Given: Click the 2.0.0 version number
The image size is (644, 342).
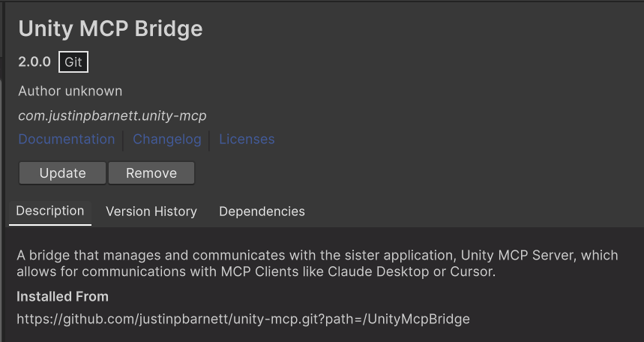Looking at the screenshot, I should (34, 62).
